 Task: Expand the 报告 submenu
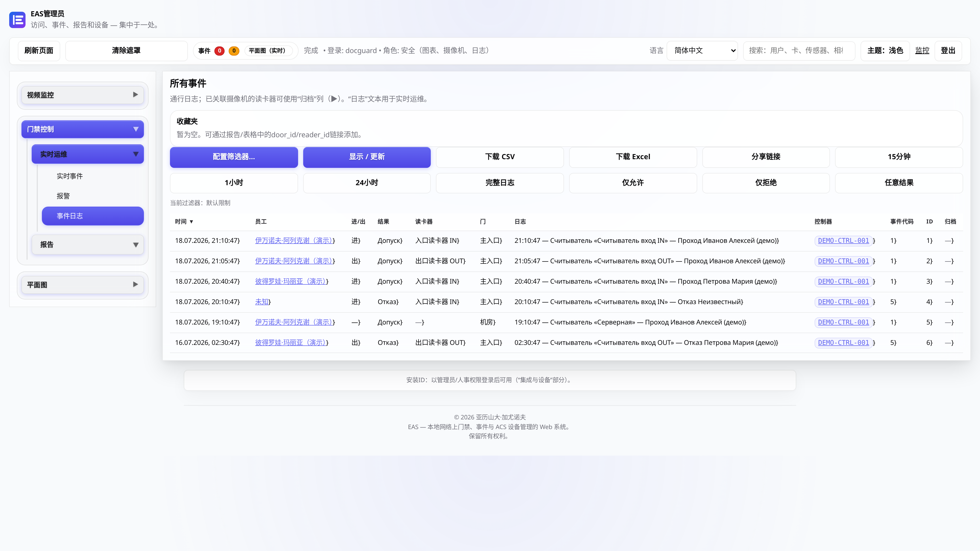tap(88, 245)
